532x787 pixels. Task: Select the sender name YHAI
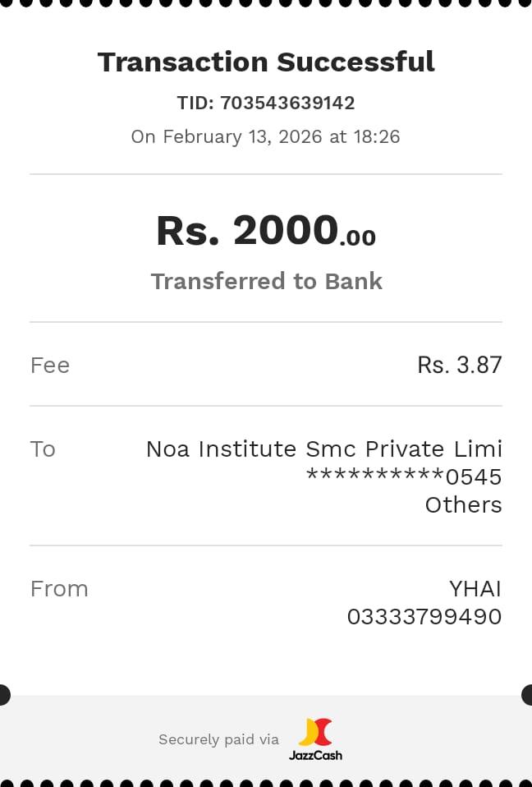tap(475, 588)
